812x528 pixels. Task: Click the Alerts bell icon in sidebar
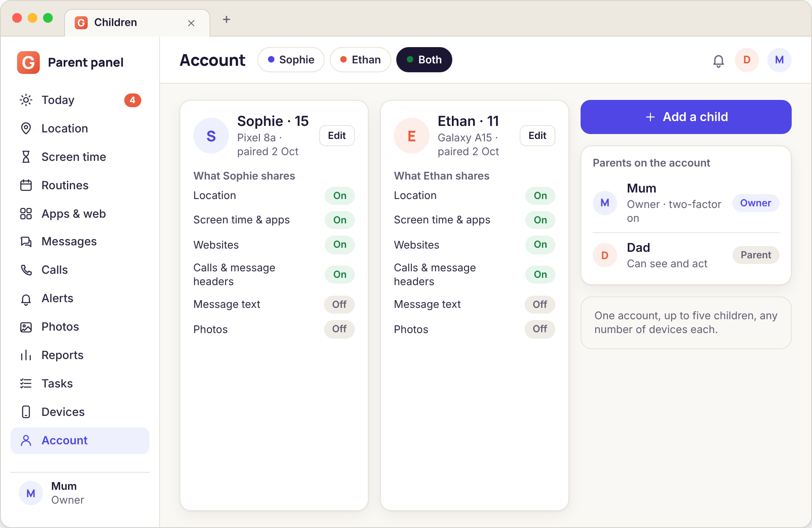[26, 299]
